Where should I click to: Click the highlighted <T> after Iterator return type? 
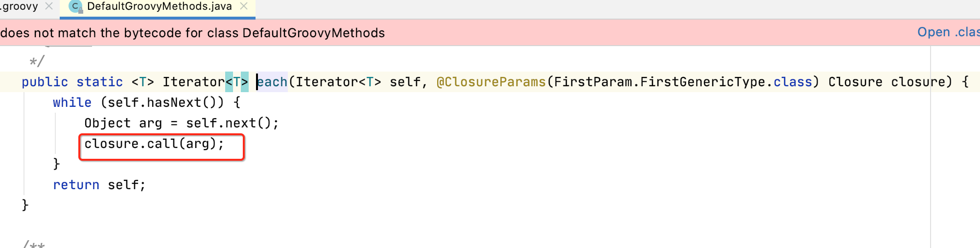237,82
